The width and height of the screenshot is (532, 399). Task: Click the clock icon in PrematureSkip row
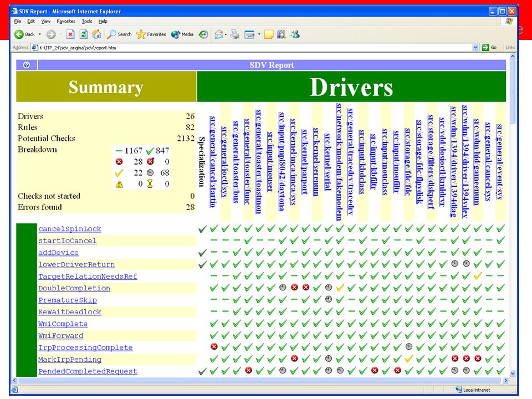tap(329, 299)
